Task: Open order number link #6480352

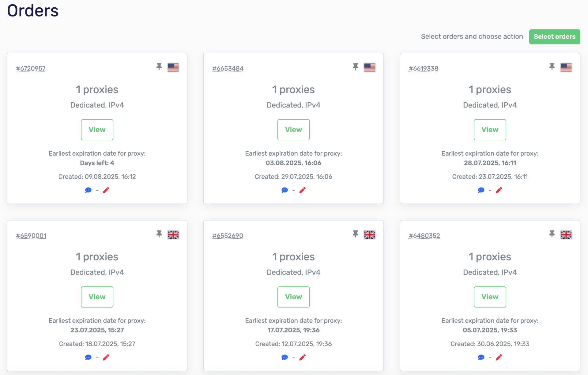Action: click(x=424, y=236)
